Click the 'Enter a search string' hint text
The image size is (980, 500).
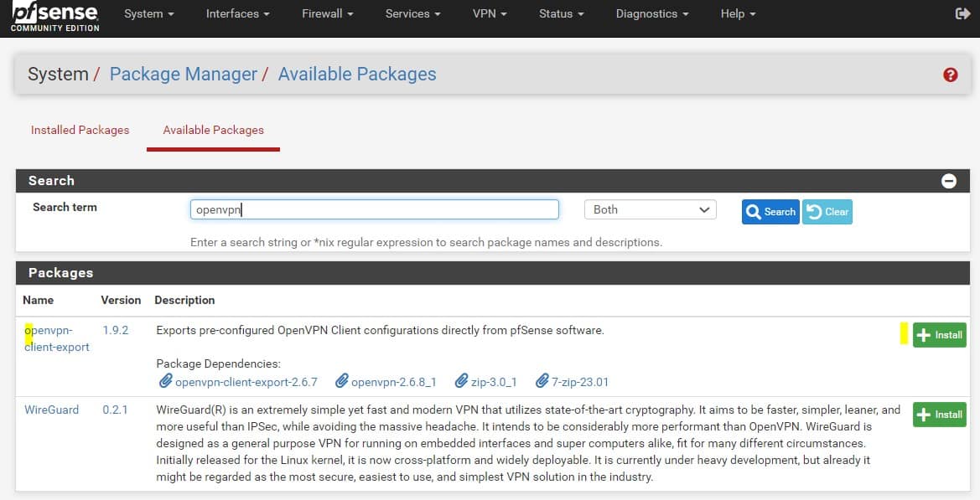(426, 242)
